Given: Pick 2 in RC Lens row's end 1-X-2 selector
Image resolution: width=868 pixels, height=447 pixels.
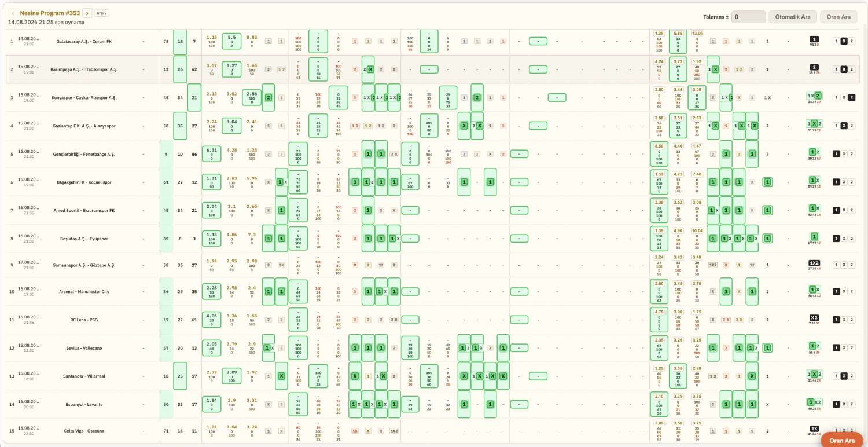Looking at the screenshot, I should click(x=852, y=320).
